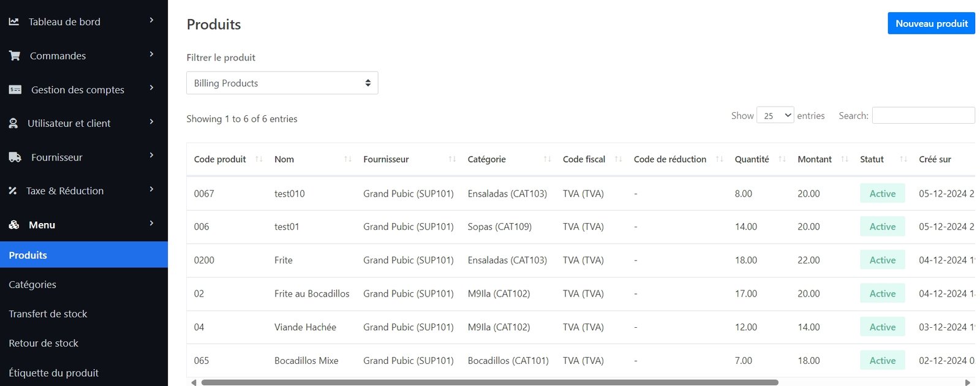The height and width of the screenshot is (386, 980).
Task: Click the Commandes shopping cart icon
Action: click(15, 56)
